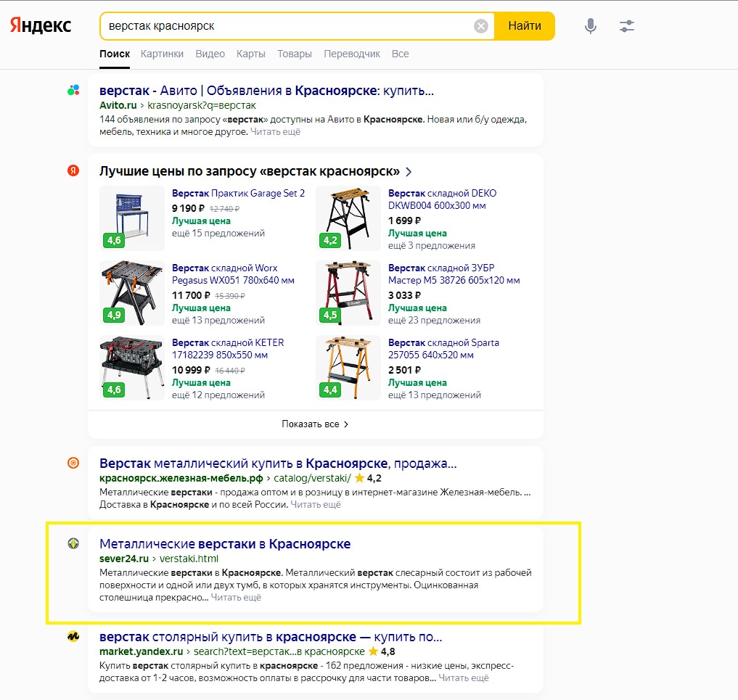Click the Worx Pegasus workbench thumbnail
The width and height of the screenshot is (738, 700).
[x=132, y=292]
